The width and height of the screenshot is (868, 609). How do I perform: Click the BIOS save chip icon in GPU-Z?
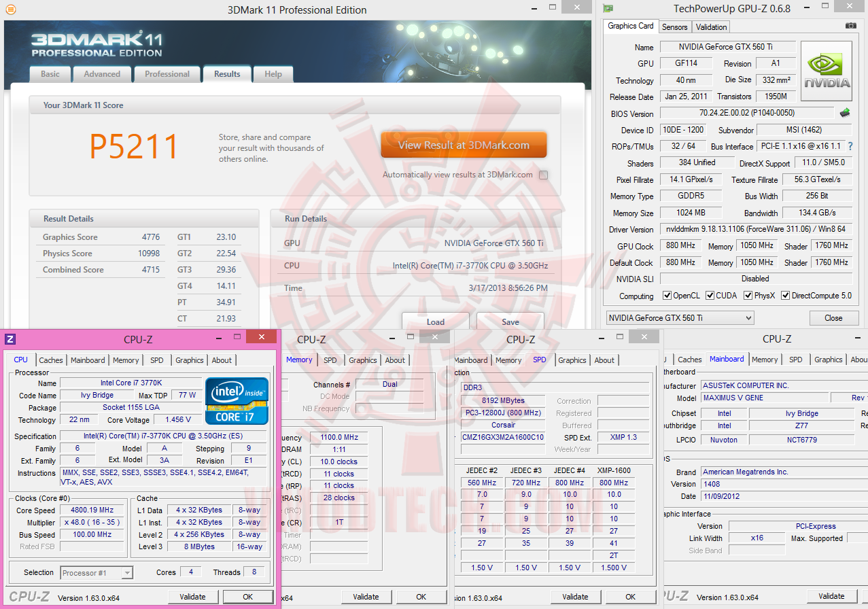tap(845, 113)
